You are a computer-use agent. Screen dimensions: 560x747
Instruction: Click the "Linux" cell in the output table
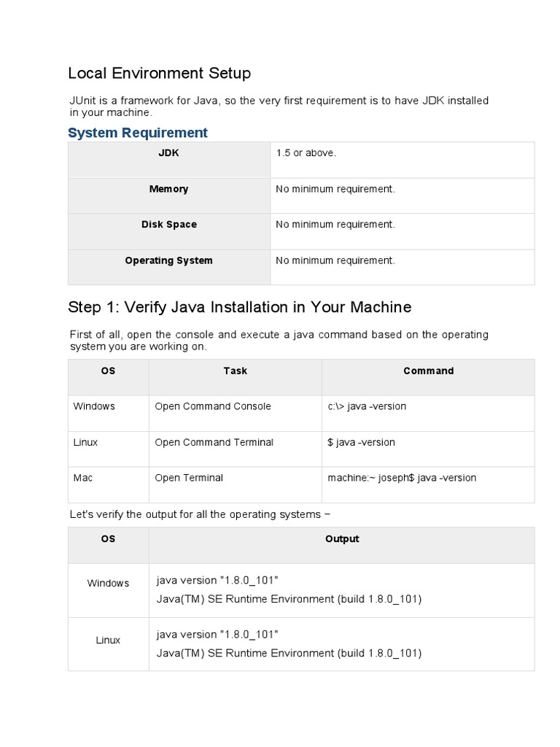[x=108, y=640]
